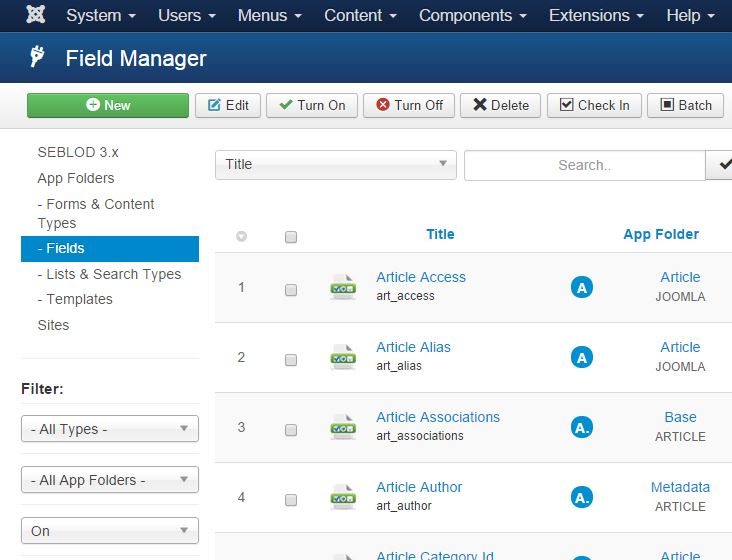Click the sort order arrow icon in table header

pyautogui.click(x=241, y=237)
